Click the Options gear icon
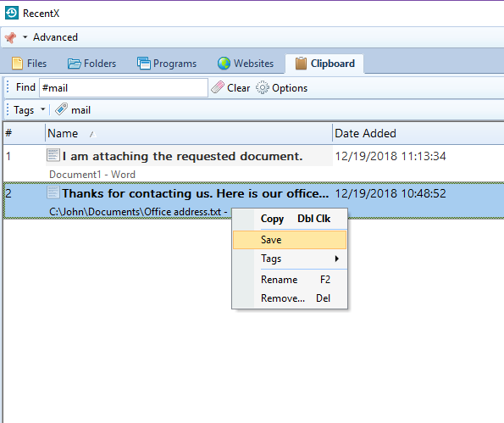 263,87
